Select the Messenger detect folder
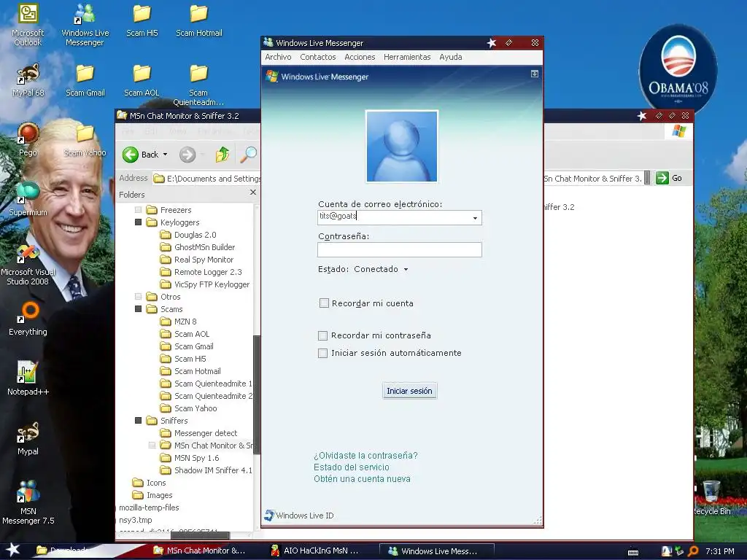 tap(198, 433)
